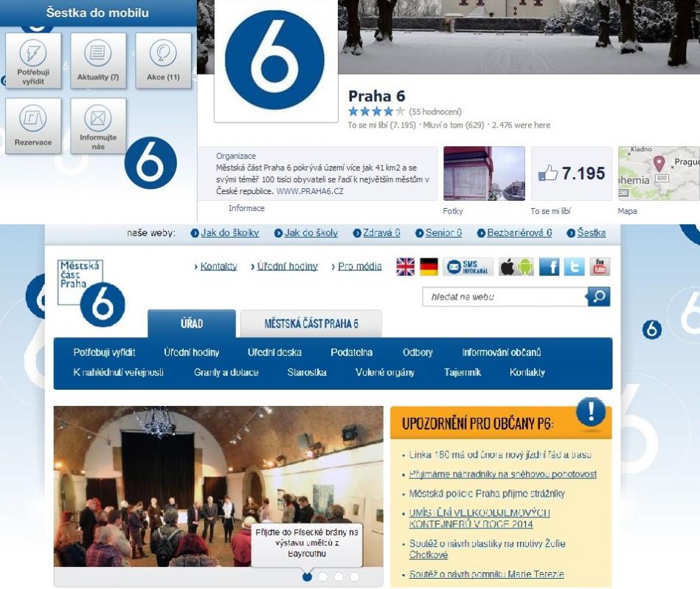
Task: Click the thumbs-up like box showing 7.195
Action: [572, 173]
